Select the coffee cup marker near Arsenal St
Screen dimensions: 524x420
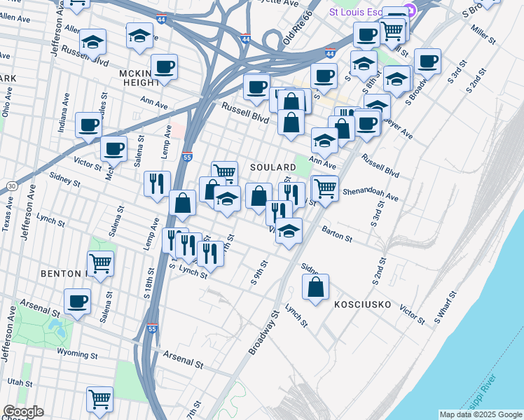point(77,302)
